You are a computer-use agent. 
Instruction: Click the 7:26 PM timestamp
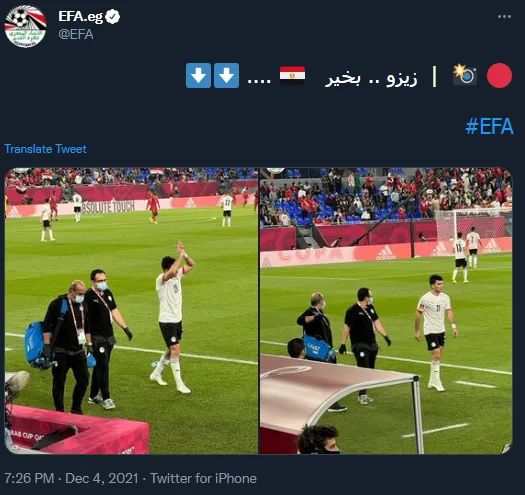click(29, 478)
